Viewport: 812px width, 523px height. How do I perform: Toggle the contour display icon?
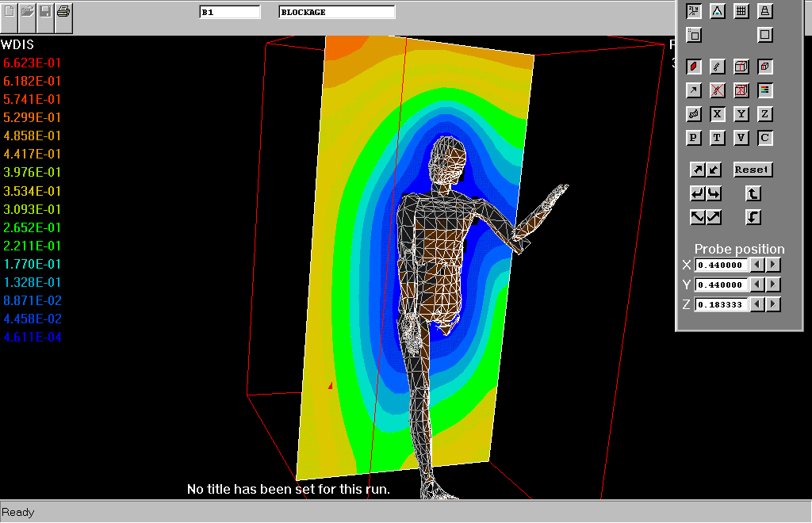(x=694, y=67)
